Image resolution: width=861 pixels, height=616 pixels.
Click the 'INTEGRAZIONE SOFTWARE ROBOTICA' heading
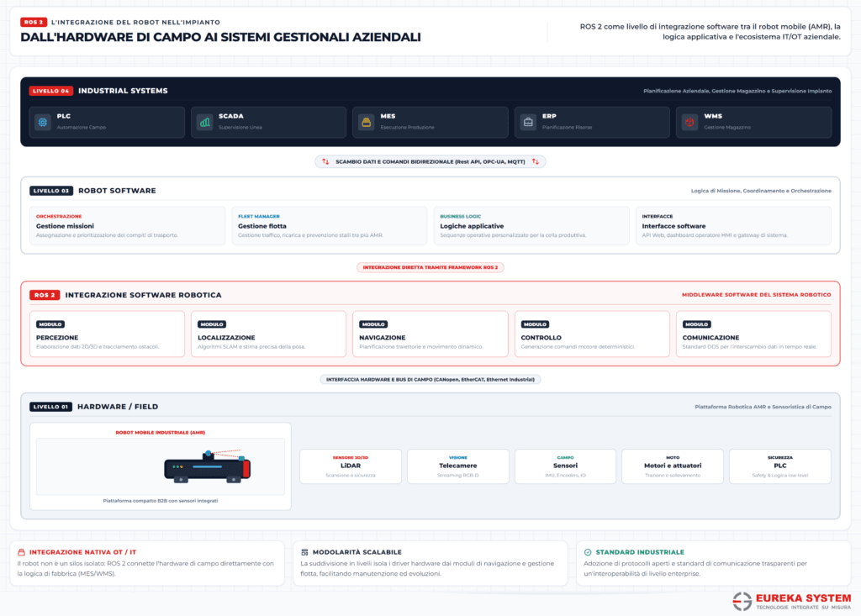coord(143,295)
